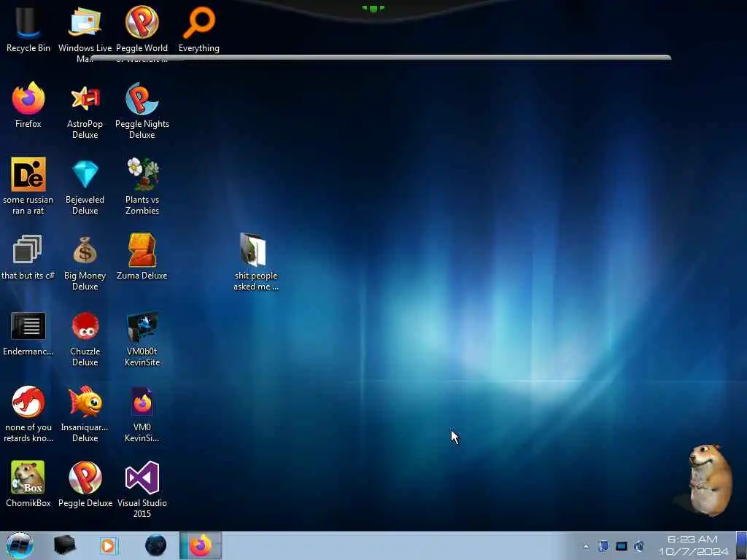The image size is (747, 560).
Task: Open the Windows Start menu orb
Action: [x=19, y=545]
